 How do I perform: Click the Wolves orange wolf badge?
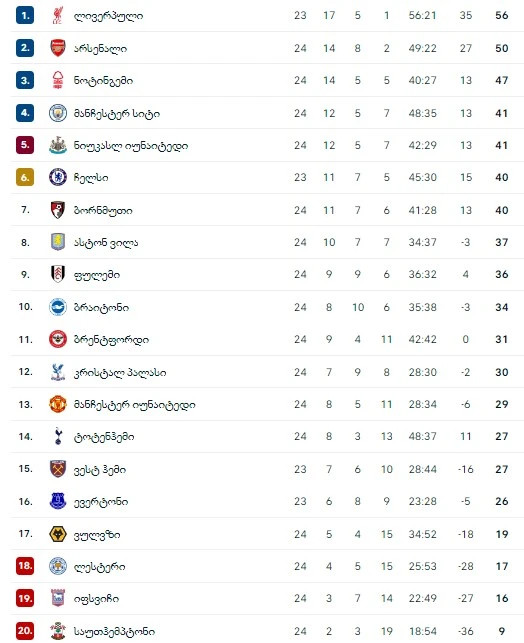point(58,534)
